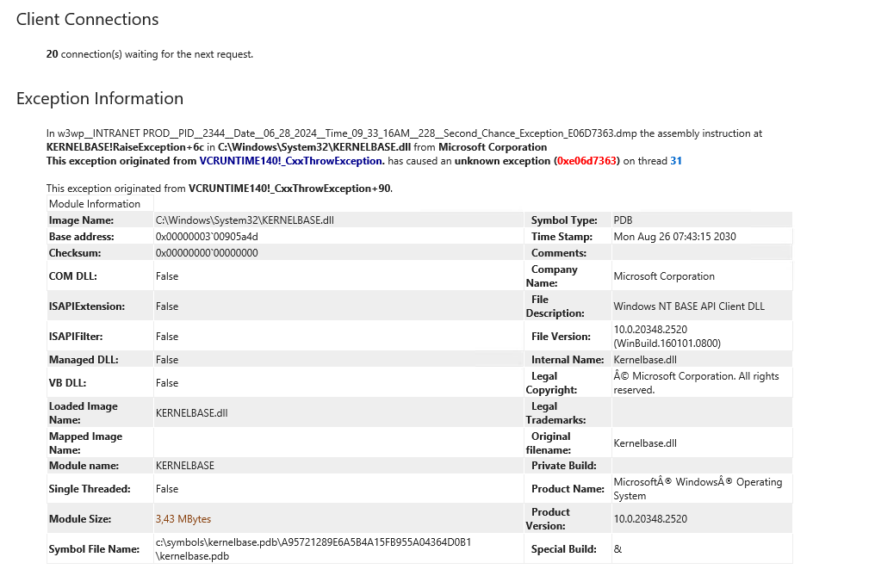This screenshot has height=588, width=875.
Task: Click the Image Name value C:\Windows\System32\KERNELBASE.dll
Action: pos(245,220)
